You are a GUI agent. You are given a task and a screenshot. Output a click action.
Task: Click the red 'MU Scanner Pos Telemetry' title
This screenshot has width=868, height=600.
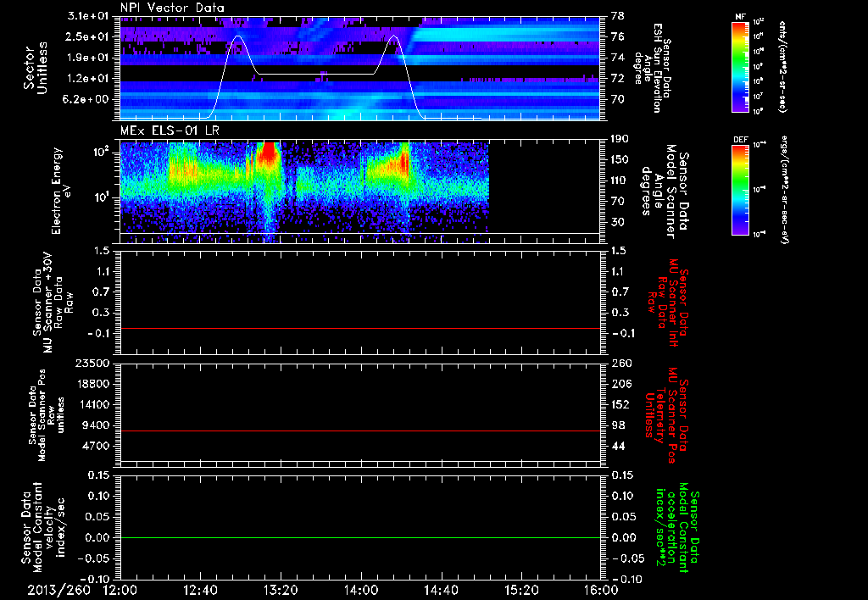(667, 414)
